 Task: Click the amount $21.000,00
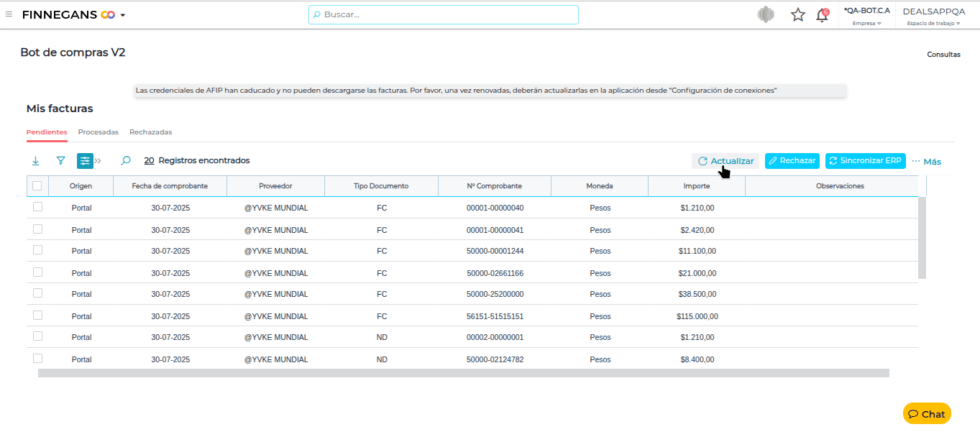697,273
